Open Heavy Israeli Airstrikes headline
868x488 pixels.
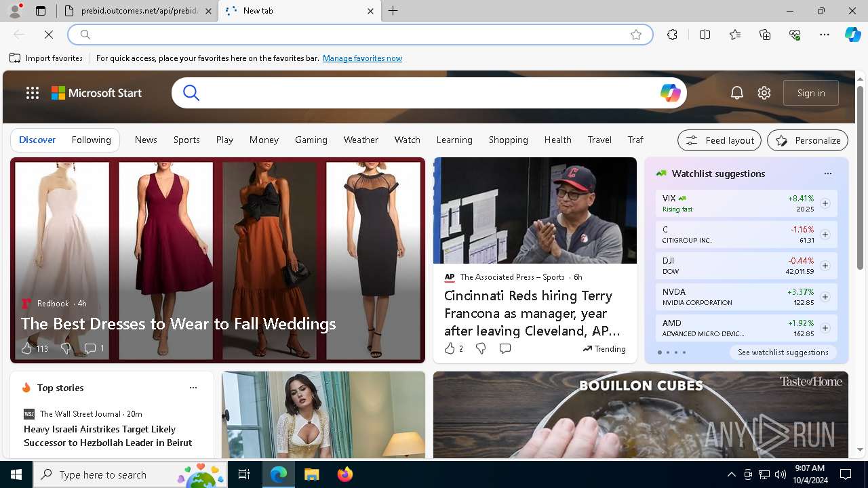pyautogui.click(x=108, y=436)
